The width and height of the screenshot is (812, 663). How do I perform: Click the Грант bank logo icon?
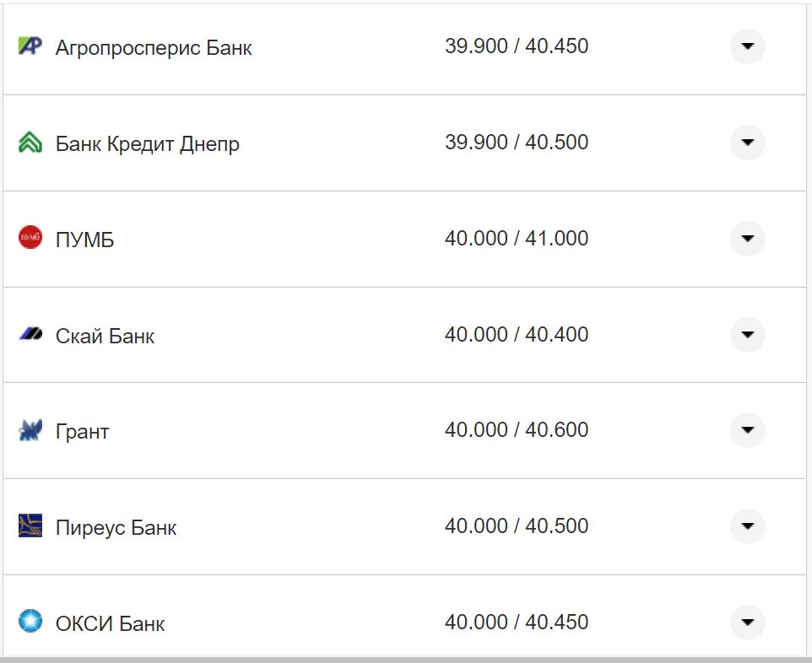point(30,431)
